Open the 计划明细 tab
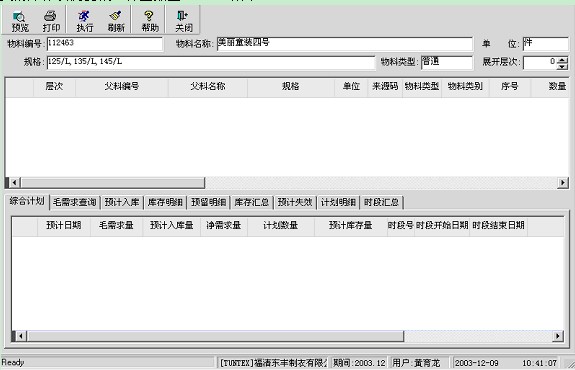This screenshot has height=370, width=575. (x=338, y=202)
